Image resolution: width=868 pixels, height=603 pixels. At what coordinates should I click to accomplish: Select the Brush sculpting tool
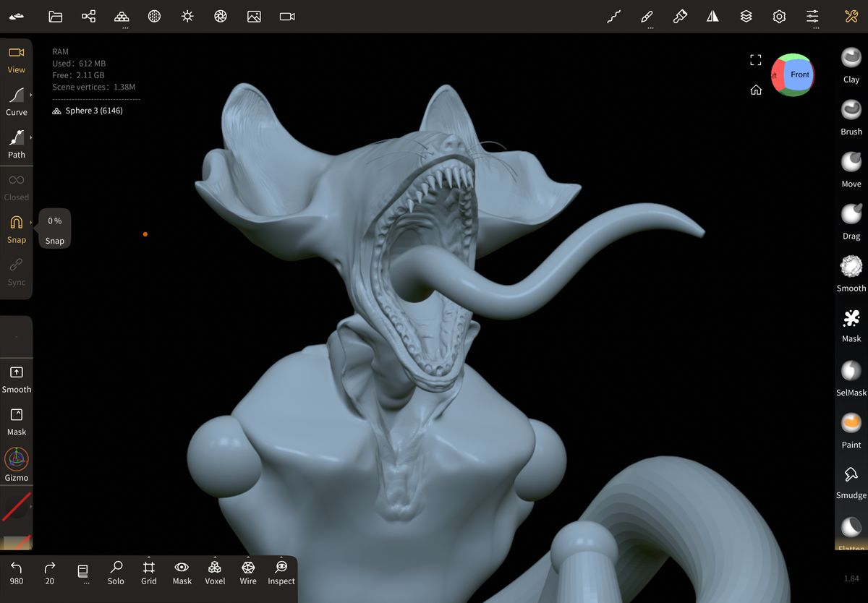(851, 117)
